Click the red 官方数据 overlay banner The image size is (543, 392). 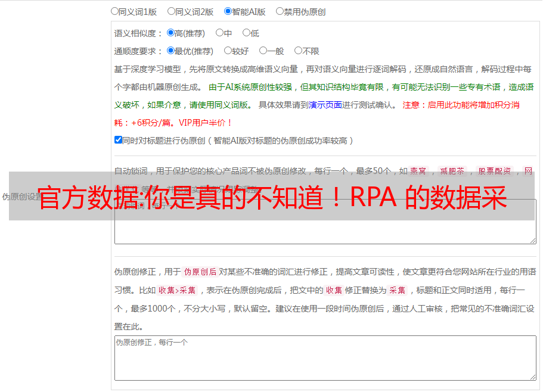pos(272,197)
